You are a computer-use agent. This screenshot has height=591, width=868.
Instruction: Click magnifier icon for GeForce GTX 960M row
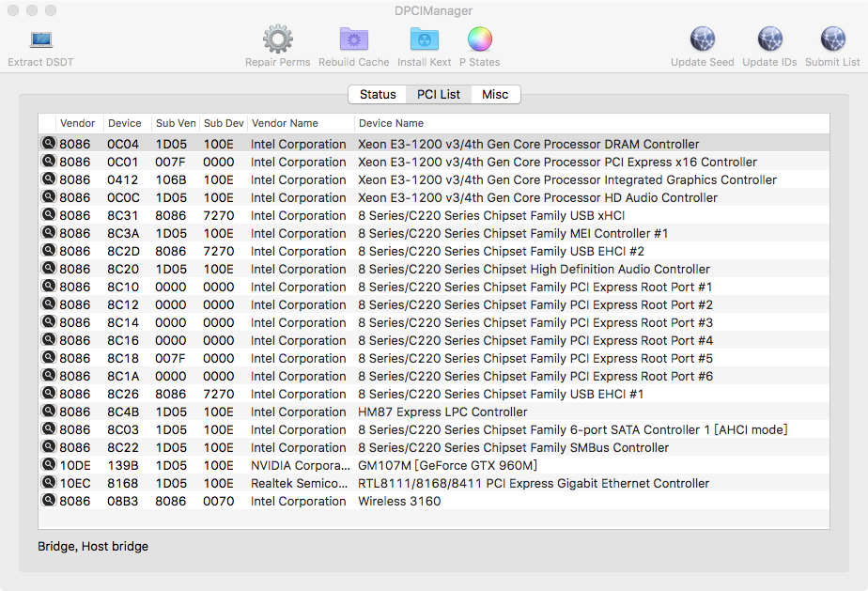point(49,464)
